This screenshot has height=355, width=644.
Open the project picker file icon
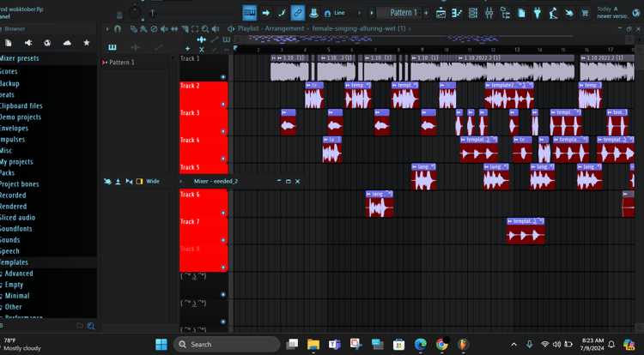(521, 13)
